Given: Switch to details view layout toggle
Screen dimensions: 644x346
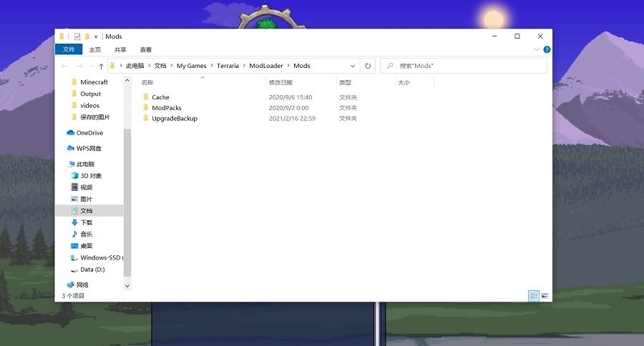Looking at the screenshot, I should [x=534, y=295].
